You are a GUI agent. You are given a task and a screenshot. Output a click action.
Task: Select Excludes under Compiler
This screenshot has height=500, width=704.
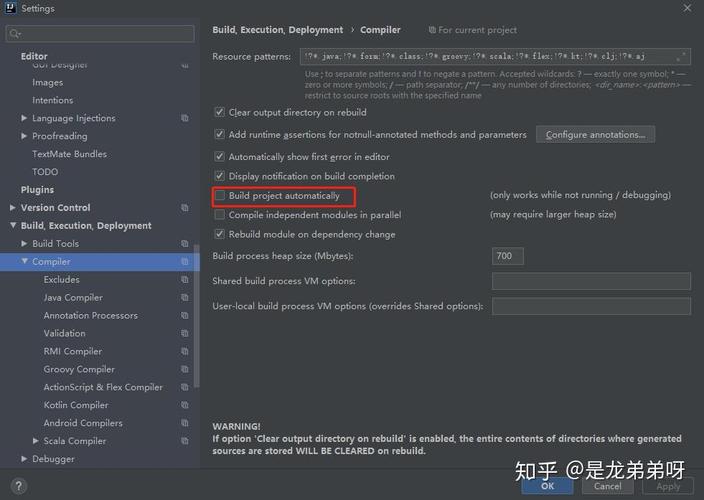pos(61,280)
